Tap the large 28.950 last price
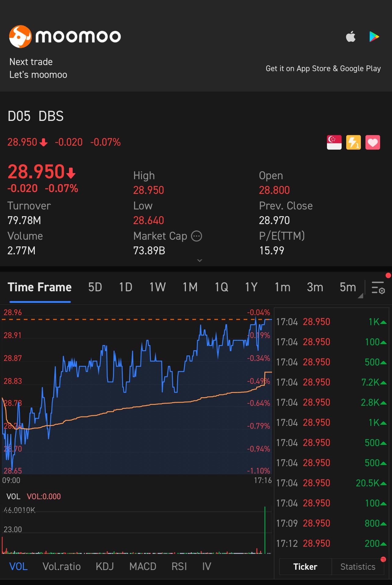The height and width of the screenshot is (585, 392). coord(36,172)
